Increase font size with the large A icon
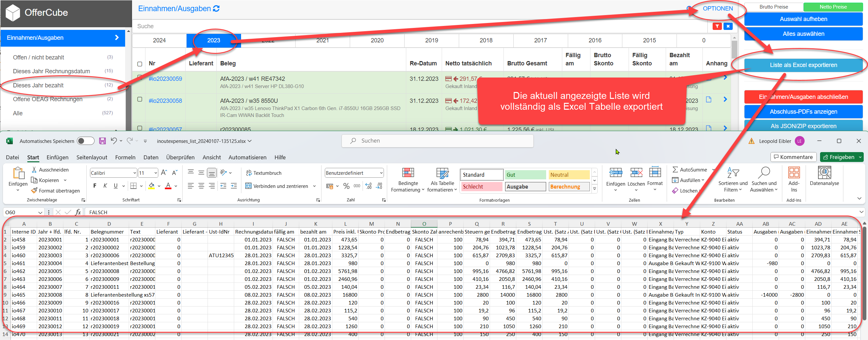The width and height of the screenshot is (868, 340). pos(164,172)
